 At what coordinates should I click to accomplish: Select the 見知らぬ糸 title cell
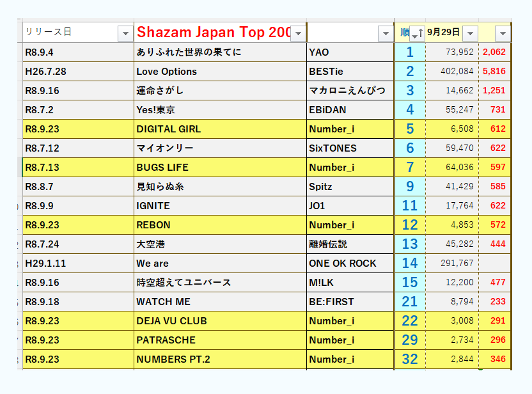point(220,186)
